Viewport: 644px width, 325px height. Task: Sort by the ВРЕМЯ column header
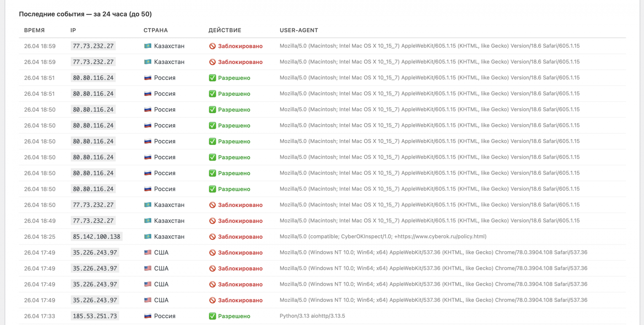tap(34, 30)
